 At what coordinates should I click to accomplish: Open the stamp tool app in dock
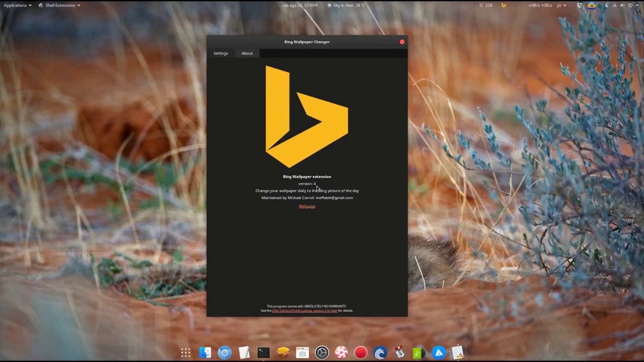[x=399, y=353]
